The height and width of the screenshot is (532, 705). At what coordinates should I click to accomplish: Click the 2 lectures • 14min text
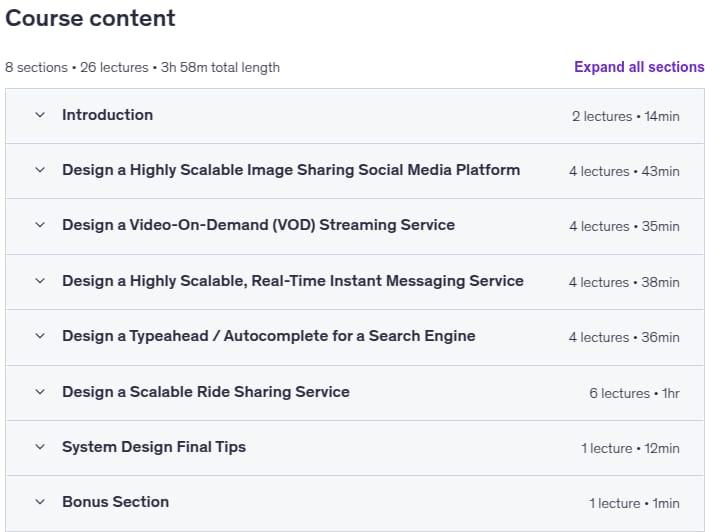tap(625, 116)
